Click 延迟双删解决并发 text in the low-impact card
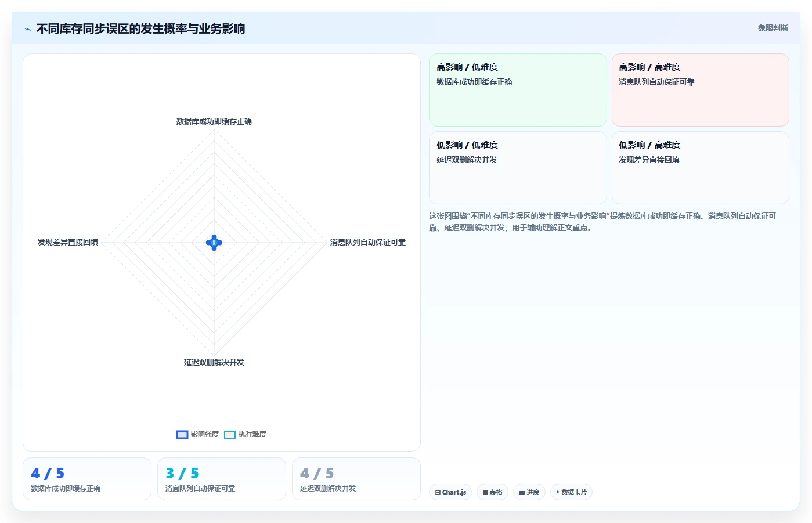This screenshot has width=812, height=523. point(467,160)
